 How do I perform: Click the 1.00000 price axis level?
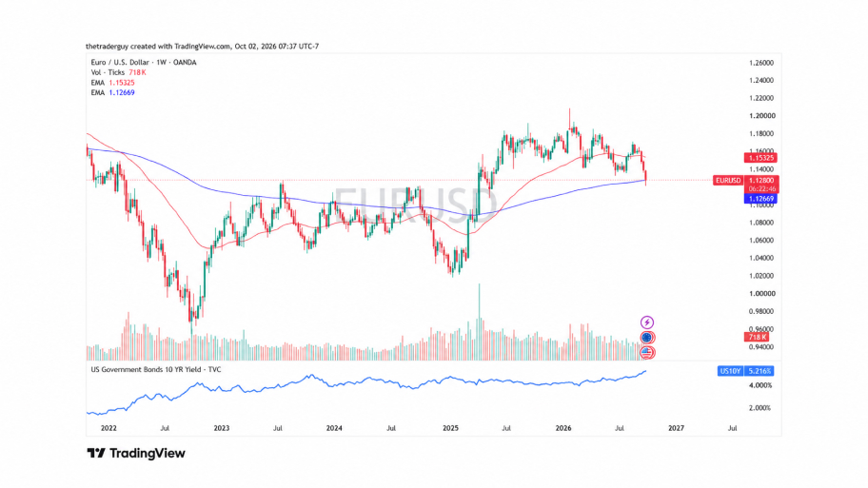point(761,293)
